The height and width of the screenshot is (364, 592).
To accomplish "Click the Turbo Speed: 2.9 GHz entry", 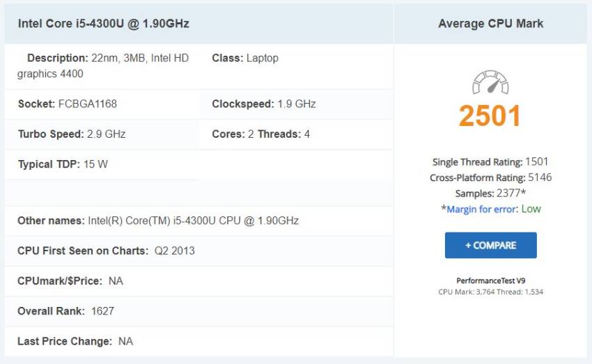I will pos(72,134).
